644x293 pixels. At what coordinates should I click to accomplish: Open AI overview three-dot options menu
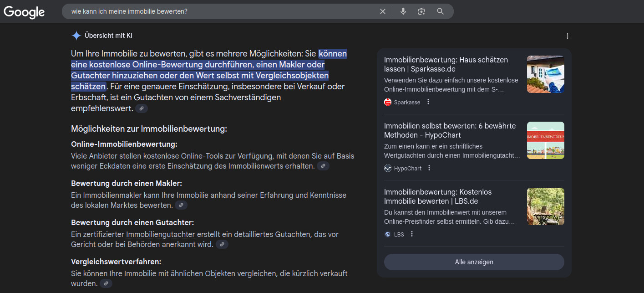tap(567, 36)
